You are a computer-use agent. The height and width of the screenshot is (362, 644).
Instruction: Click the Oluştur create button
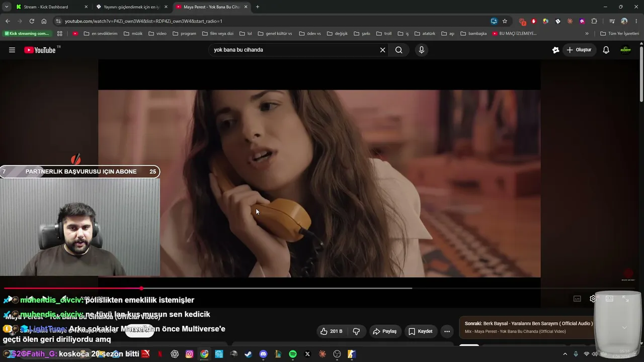point(579,50)
